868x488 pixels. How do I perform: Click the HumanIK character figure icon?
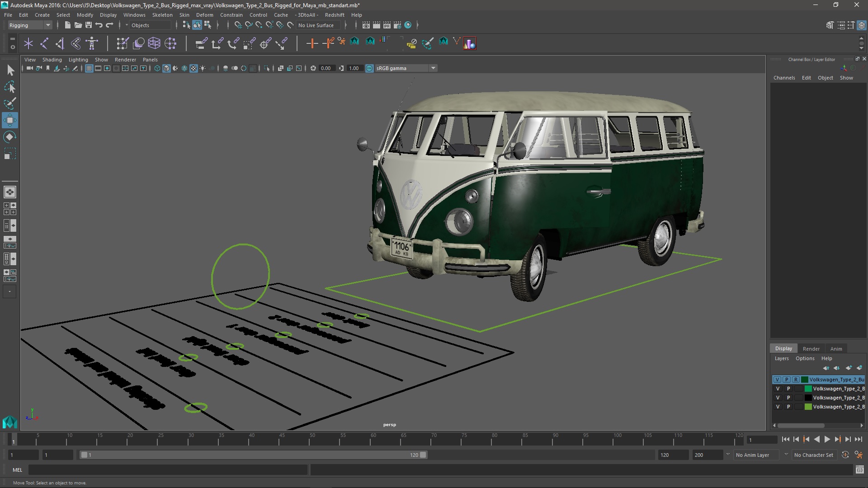[92, 43]
